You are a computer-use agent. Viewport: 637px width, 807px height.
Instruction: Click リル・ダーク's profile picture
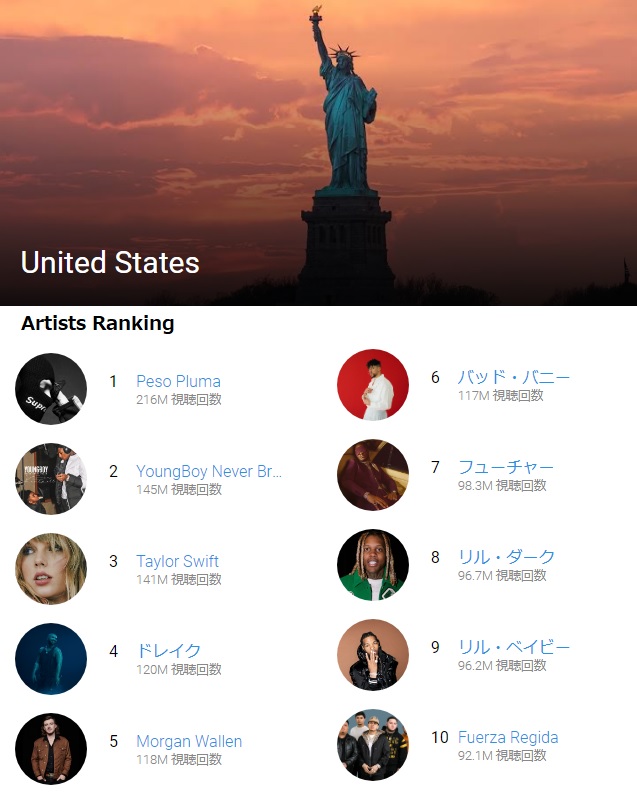pos(373,565)
